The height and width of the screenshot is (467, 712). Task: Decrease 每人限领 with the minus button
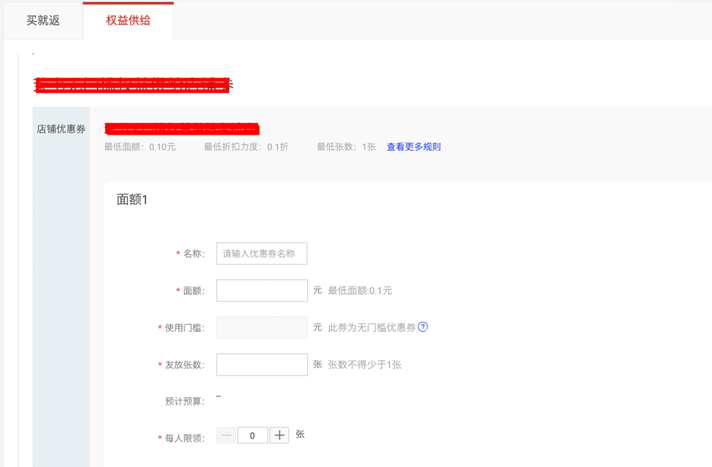pos(227,435)
